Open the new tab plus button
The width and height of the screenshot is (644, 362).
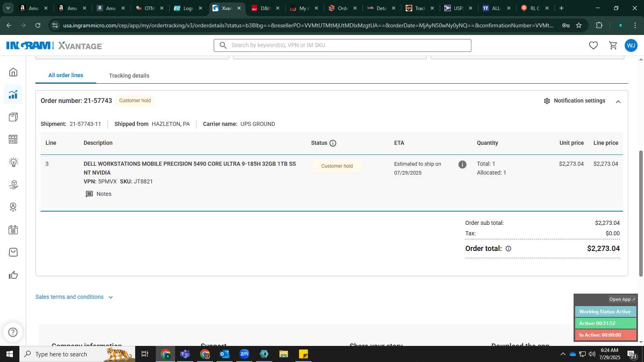pyautogui.click(x=561, y=8)
